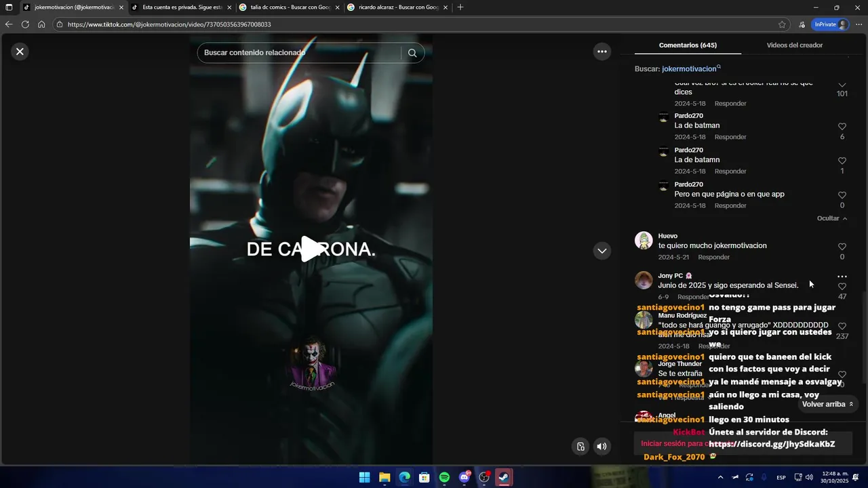Screen dimensions: 868x488
Task: Open the 'jokermotivacion' search suggestion link
Action: tap(691, 68)
